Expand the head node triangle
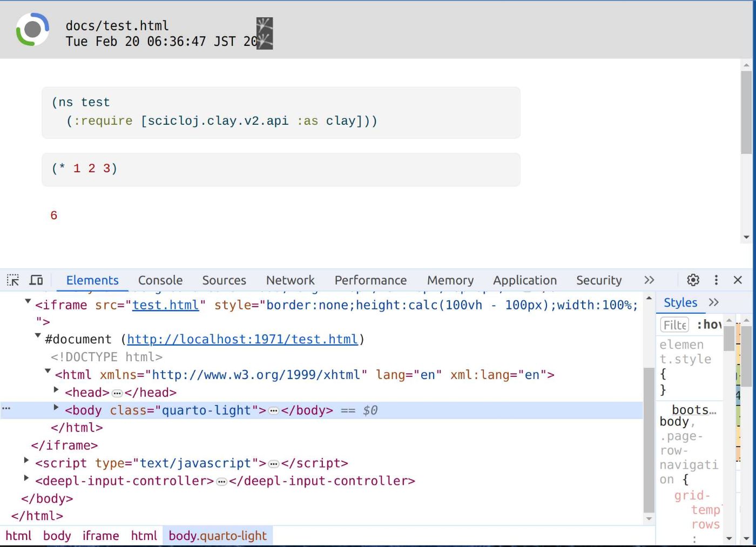Viewport: 756px width, 547px height. coord(56,389)
